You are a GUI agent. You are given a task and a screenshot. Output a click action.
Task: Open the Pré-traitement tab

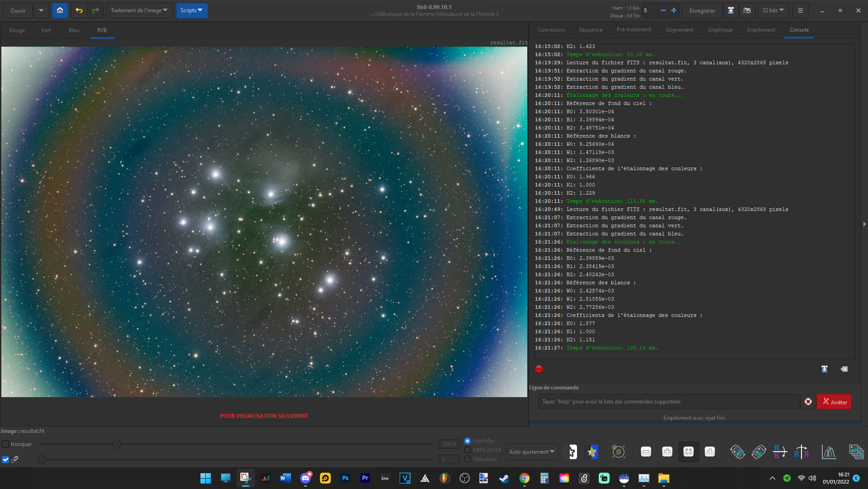(634, 30)
